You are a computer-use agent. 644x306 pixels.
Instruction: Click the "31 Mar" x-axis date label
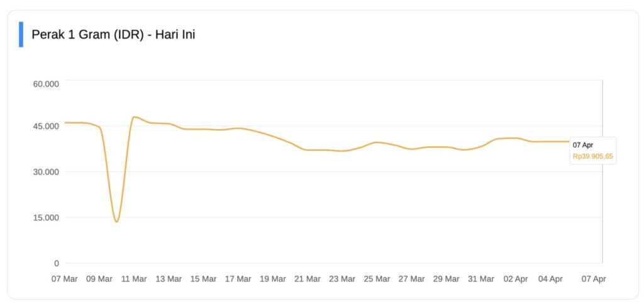(x=481, y=278)
